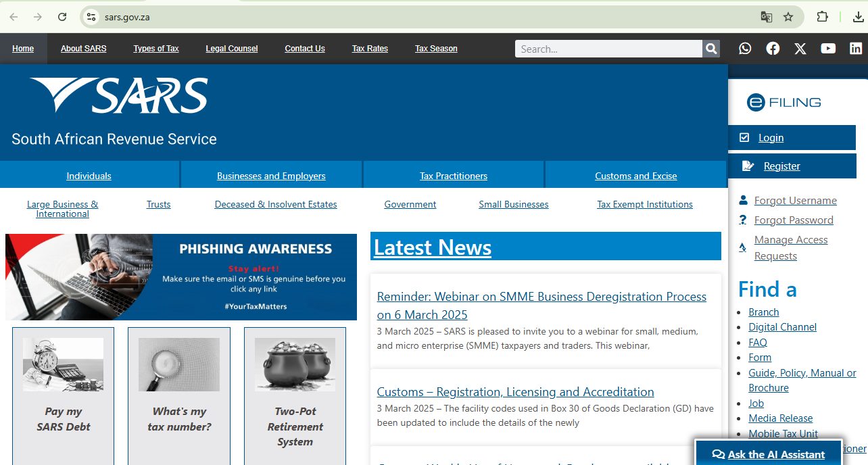Viewport: 868px width, 465px height.
Task: Open the Tax Rates menu item
Action: click(370, 49)
